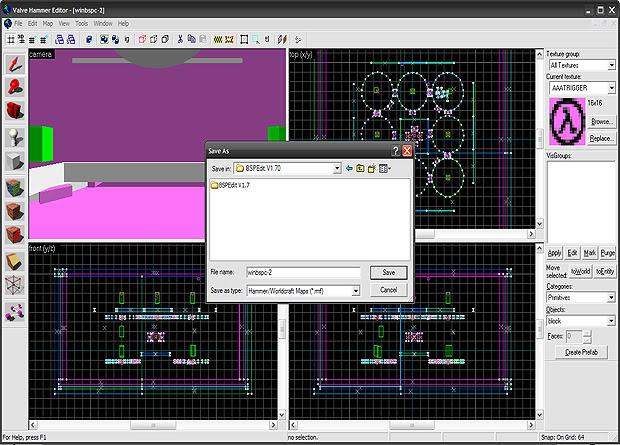Click the Browse texture button
This screenshot has height=445, width=620.
(x=602, y=122)
